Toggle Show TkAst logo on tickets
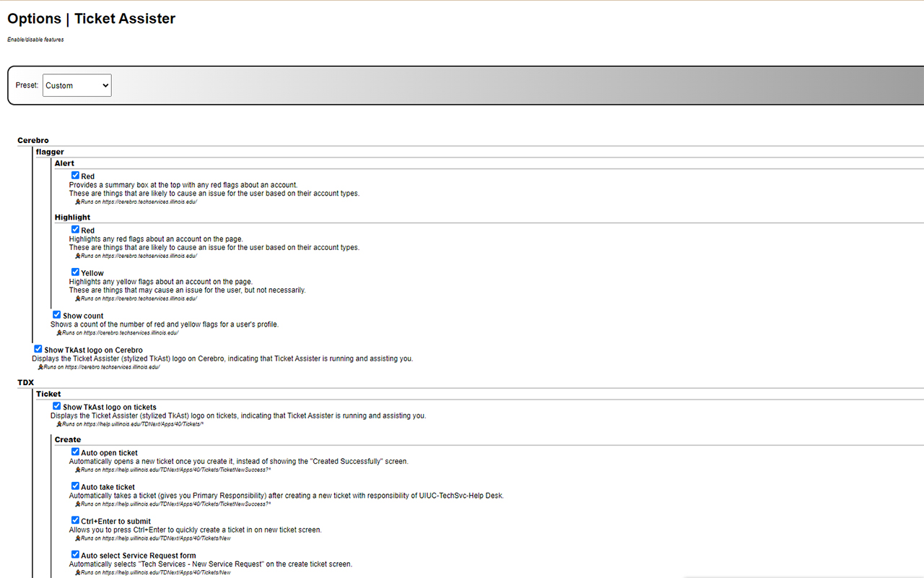Viewport: 924px width, 578px height. (56, 406)
